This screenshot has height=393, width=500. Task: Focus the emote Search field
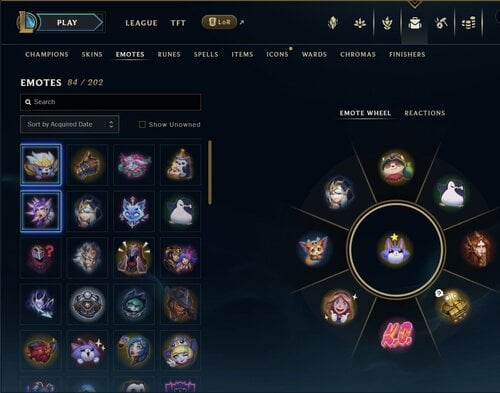111,102
